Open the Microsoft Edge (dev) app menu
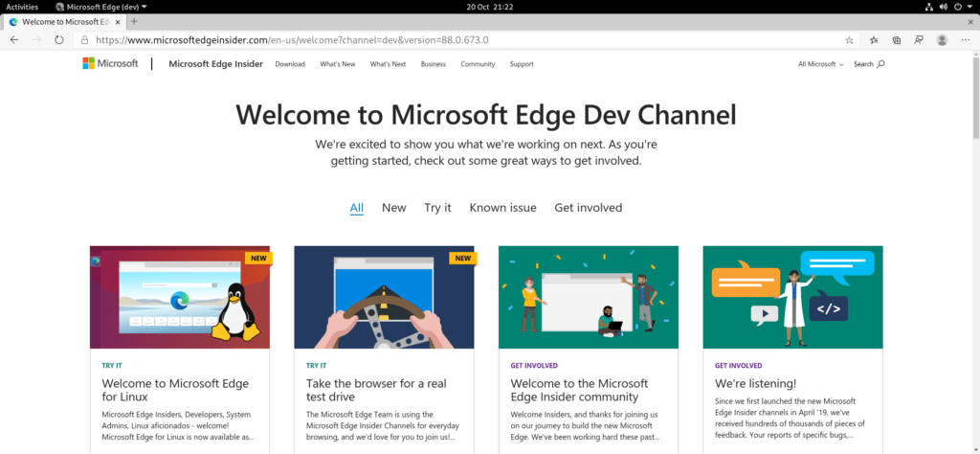 [x=100, y=7]
